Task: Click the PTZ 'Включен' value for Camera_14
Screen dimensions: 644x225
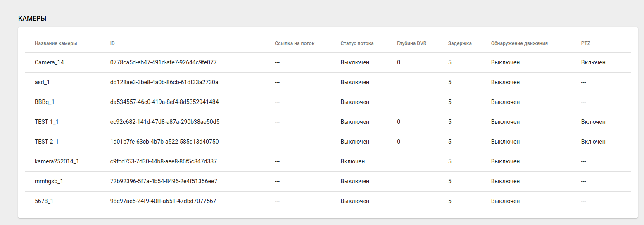Action: (593, 62)
